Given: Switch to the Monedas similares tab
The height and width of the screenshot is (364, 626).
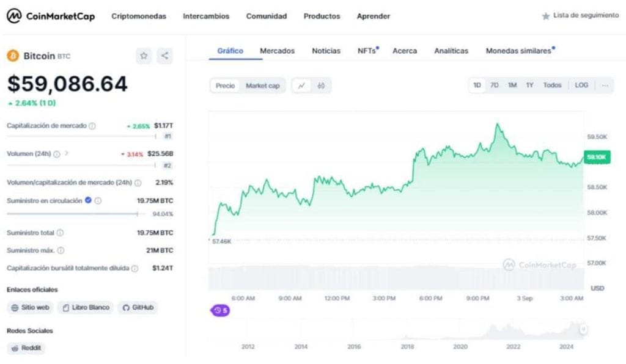Looking at the screenshot, I should [x=520, y=51].
